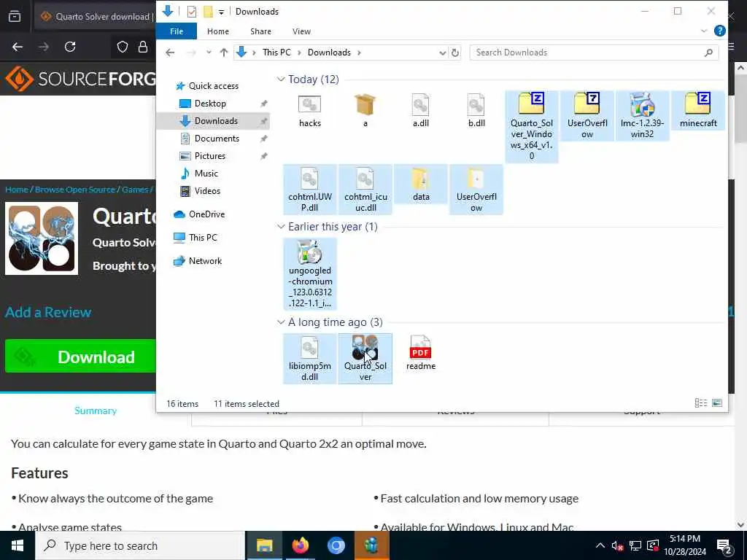Open the notification center icon

[x=724, y=546]
